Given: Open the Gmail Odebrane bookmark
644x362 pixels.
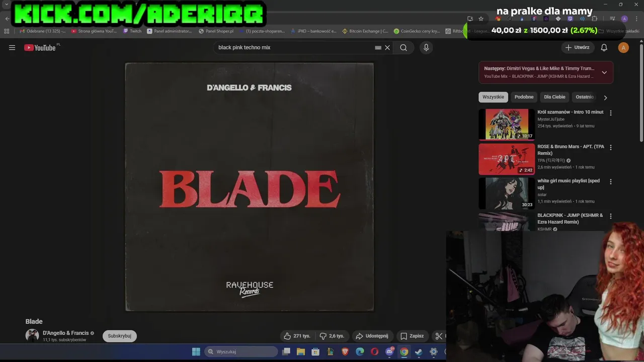Looking at the screenshot, I should coord(42,31).
